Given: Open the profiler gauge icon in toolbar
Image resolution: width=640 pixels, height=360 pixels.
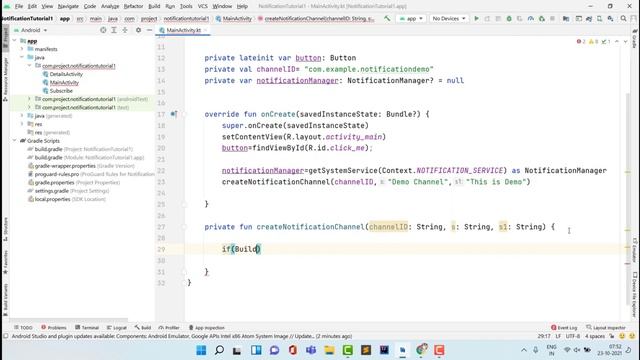Looking at the screenshot, I should click(x=531, y=18).
